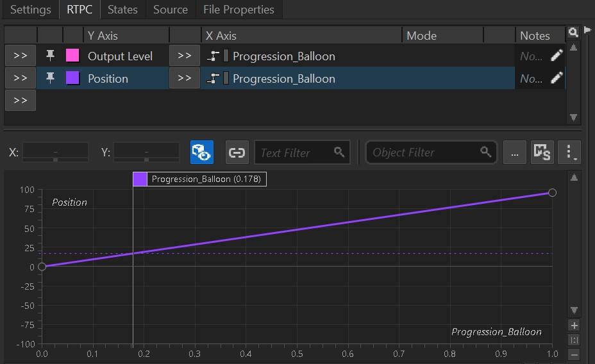Edit notes for the Output Level row
Image resolution: width=595 pixels, height=364 pixels.
(x=557, y=56)
